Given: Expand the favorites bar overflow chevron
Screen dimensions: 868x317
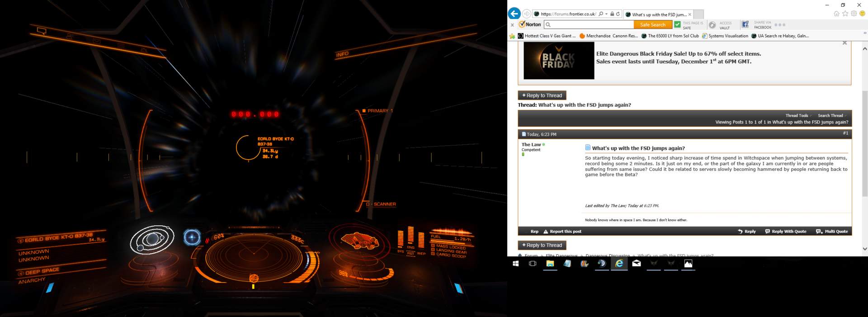Looking at the screenshot, I should click(x=865, y=33).
